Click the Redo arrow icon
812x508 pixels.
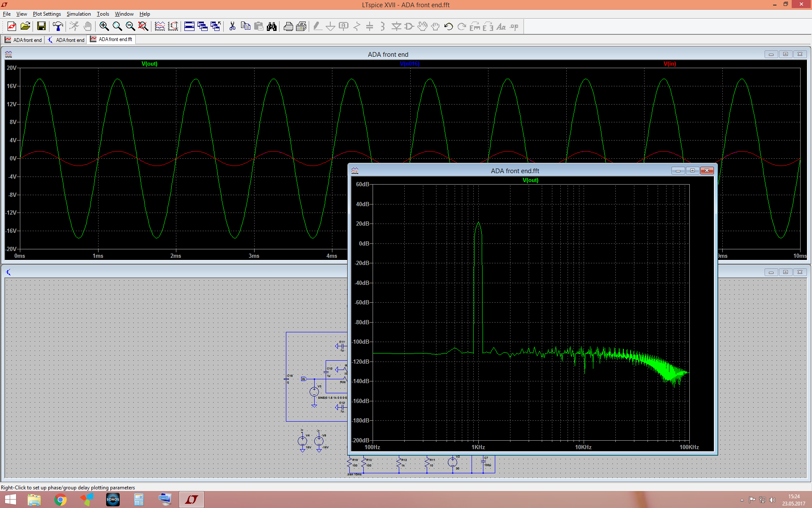pos(462,27)
